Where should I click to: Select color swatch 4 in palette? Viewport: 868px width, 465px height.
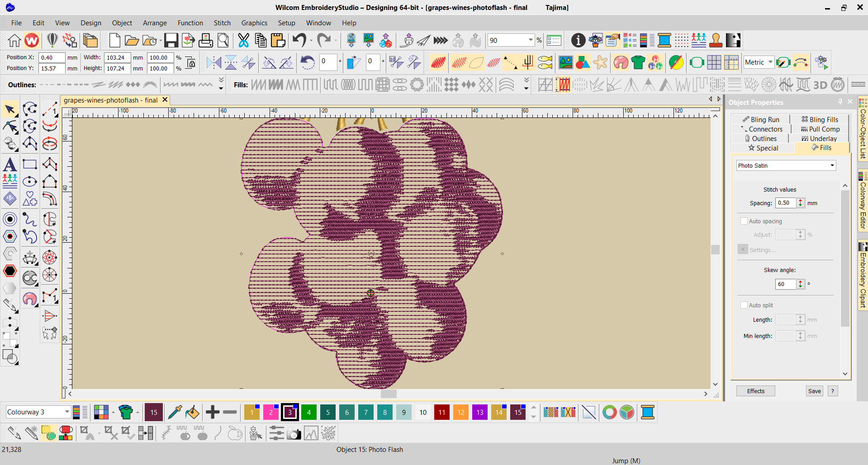(309, 412)
